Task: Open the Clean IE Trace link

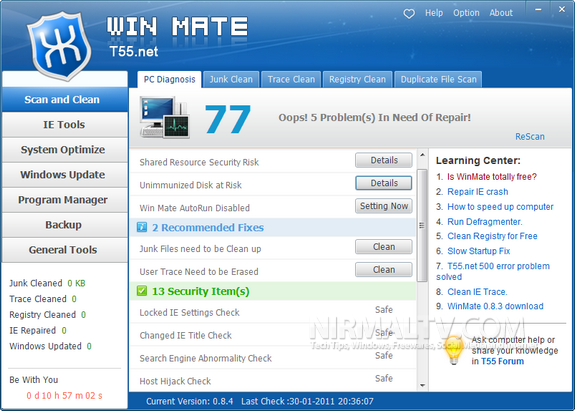Action: (477, 292)
